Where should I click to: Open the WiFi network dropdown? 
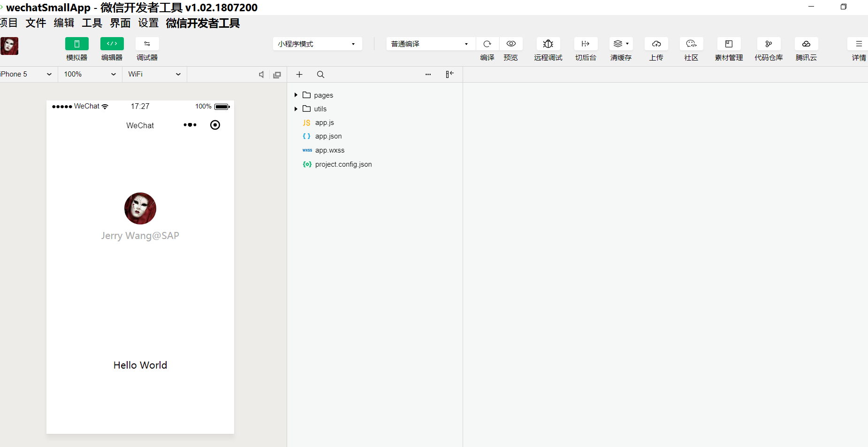tap(155, 74)
